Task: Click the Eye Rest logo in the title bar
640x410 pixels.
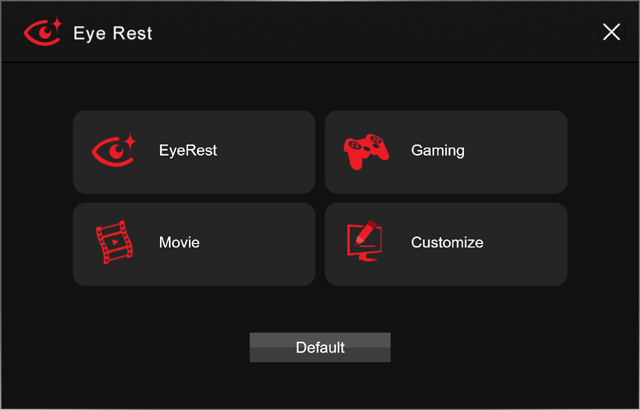Action: click(42, 32)
